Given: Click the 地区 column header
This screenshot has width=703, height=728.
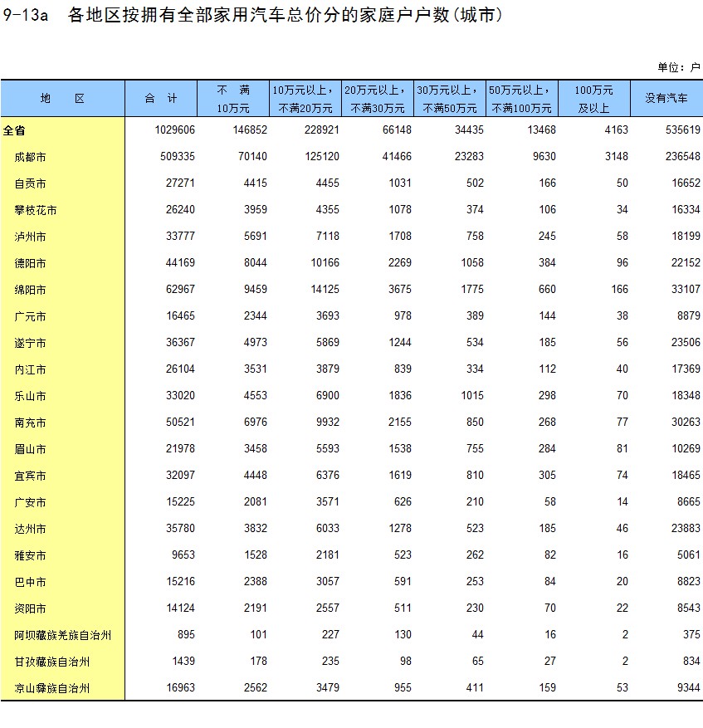Looking at the screenshot, I should point(63,99).
